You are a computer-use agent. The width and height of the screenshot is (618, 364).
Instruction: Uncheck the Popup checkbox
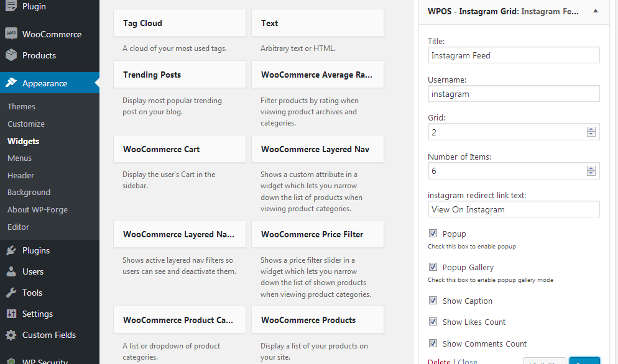433,234
